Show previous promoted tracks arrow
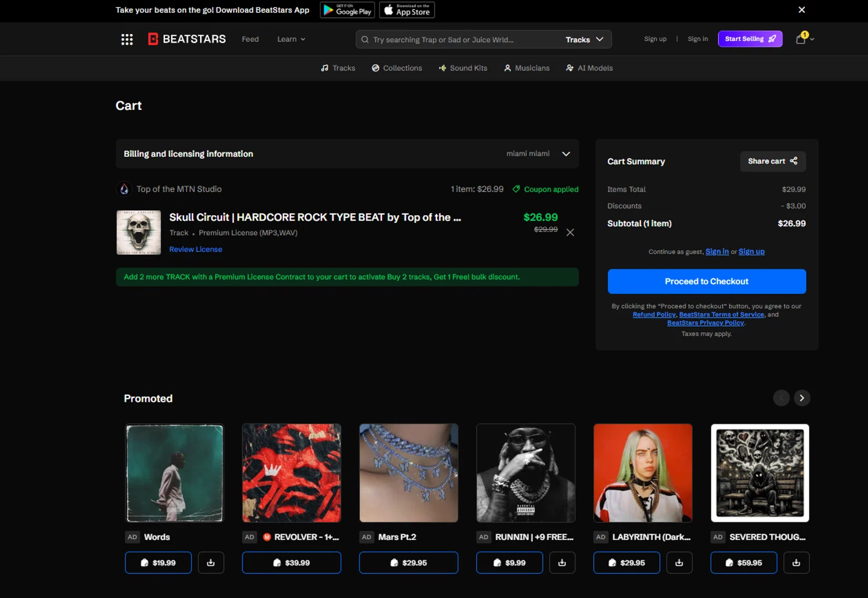This screenshot has width=868, height=598. [781, 398]
